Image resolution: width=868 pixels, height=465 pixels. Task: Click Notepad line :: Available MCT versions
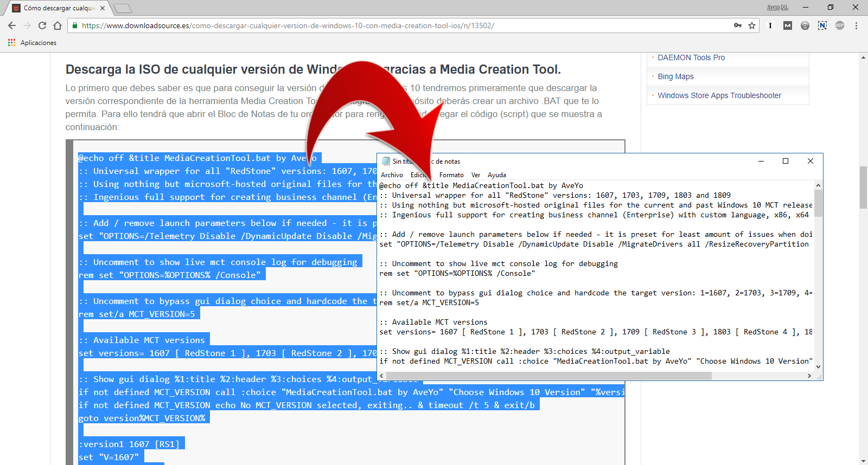point(433,322)
